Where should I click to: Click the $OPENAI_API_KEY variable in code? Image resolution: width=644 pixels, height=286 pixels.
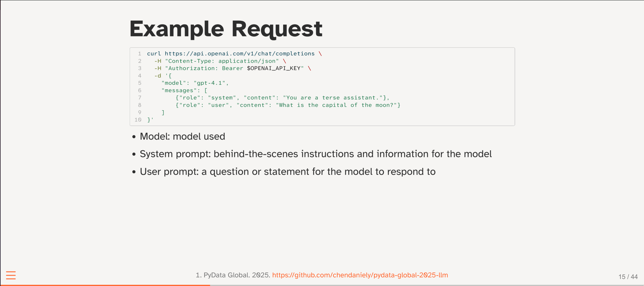273,68
